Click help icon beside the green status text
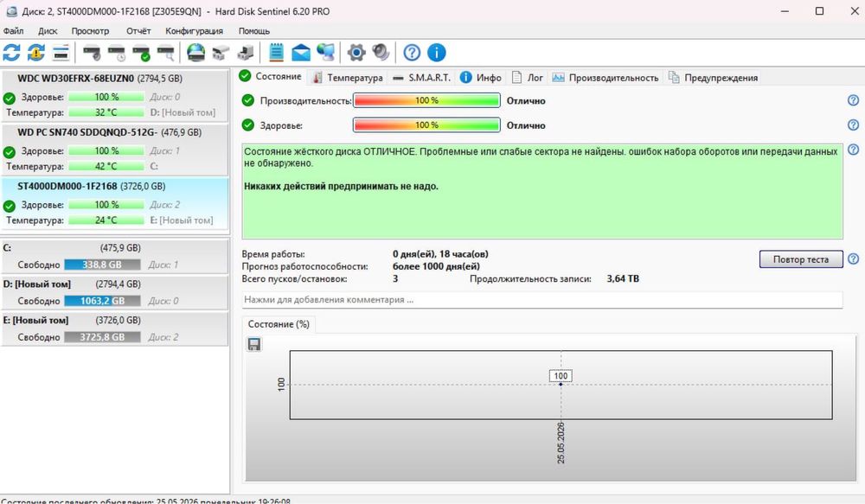Screen dimensions: 865x504 pyautogui.click(x=853, y=150)
